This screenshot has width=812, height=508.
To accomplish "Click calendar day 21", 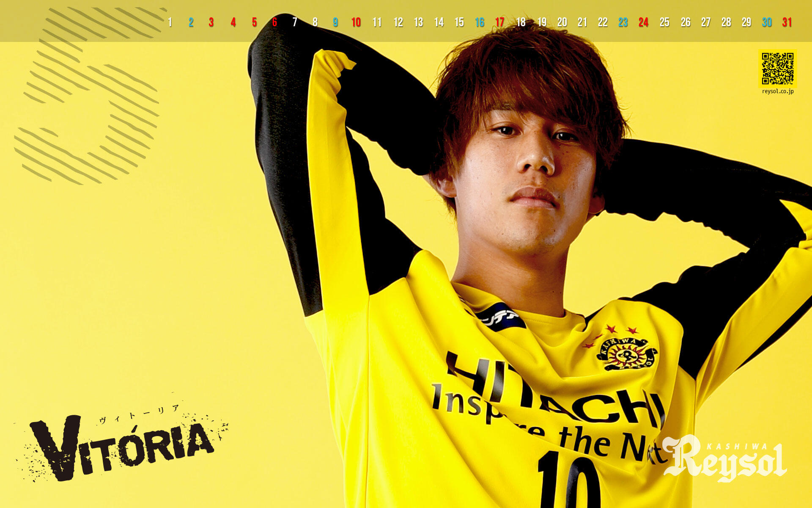I will tap(582, 22).
